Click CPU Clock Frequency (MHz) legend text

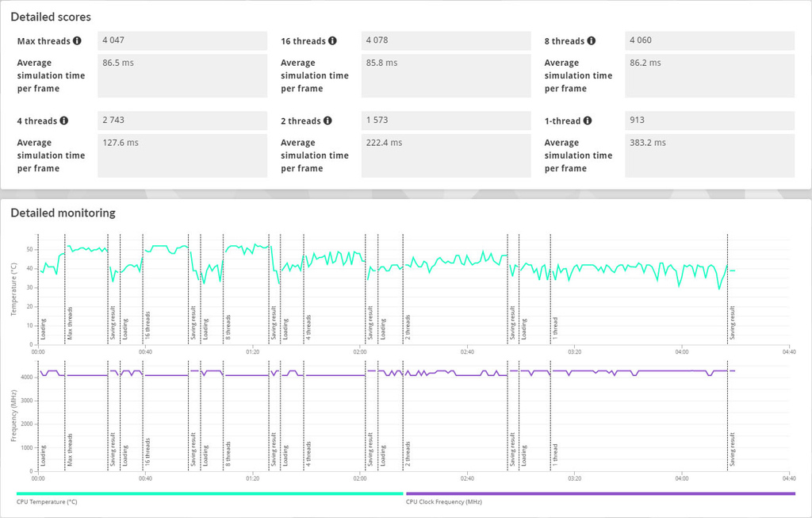pyautogui.click(x=444, y=502)
